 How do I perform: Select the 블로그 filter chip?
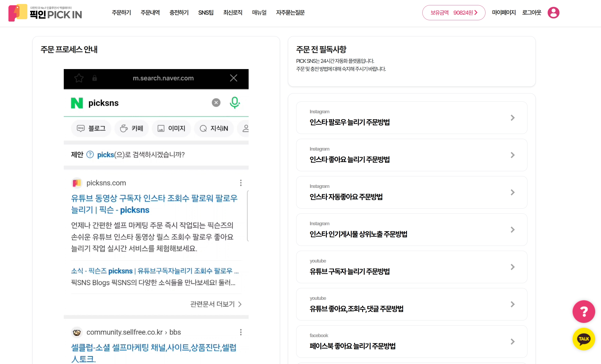coord(91,128)
